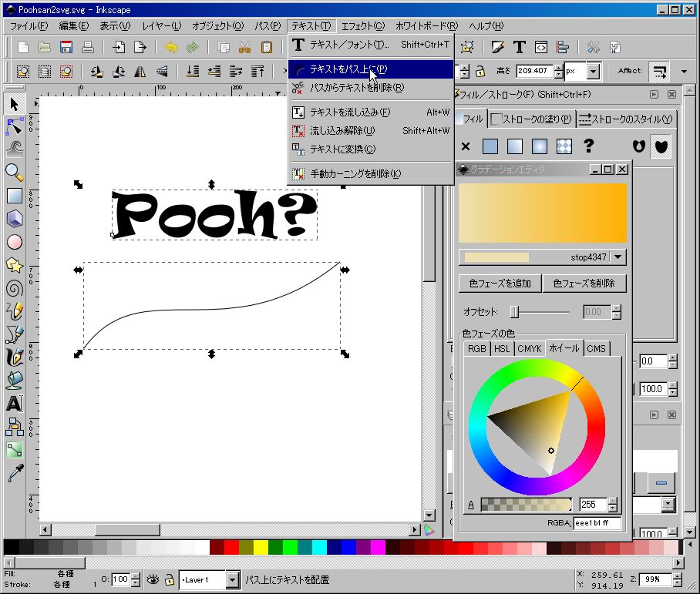Switch to the HSL color tab

(x=501, y=348)
